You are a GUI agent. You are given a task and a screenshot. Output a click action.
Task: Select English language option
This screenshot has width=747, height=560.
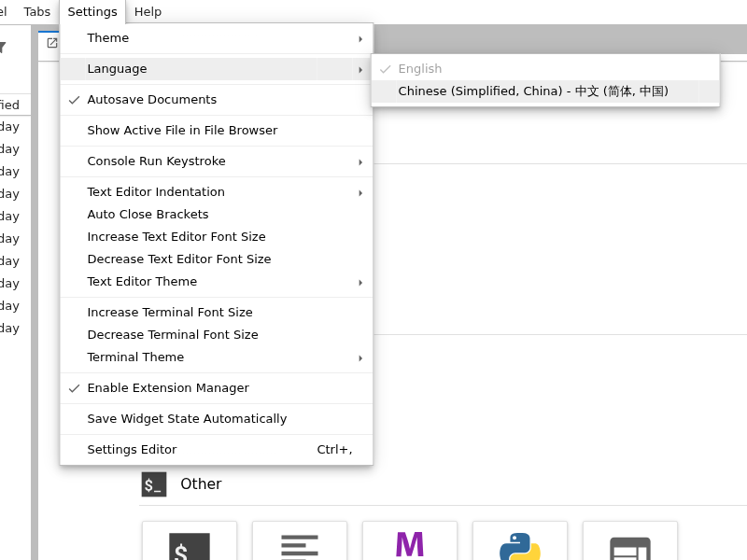545,69
